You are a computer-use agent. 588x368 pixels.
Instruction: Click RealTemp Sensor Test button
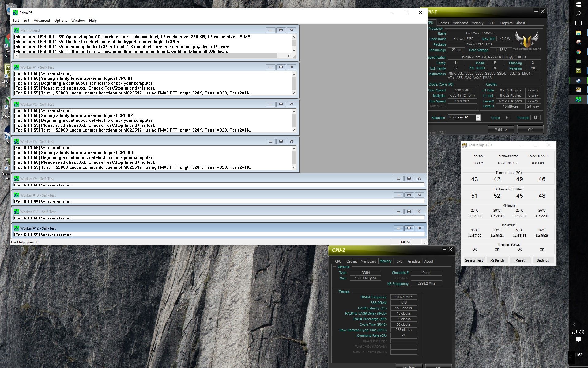(474, 260)
